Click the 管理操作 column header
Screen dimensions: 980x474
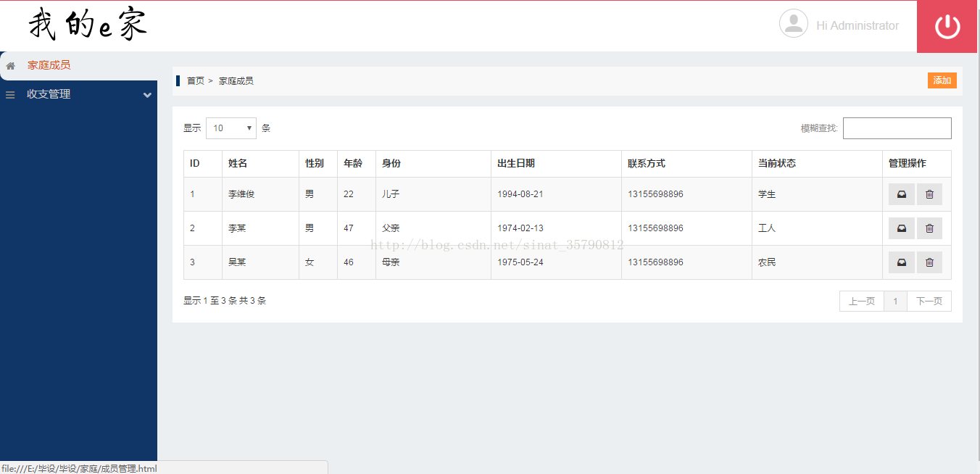coord(917,164)
